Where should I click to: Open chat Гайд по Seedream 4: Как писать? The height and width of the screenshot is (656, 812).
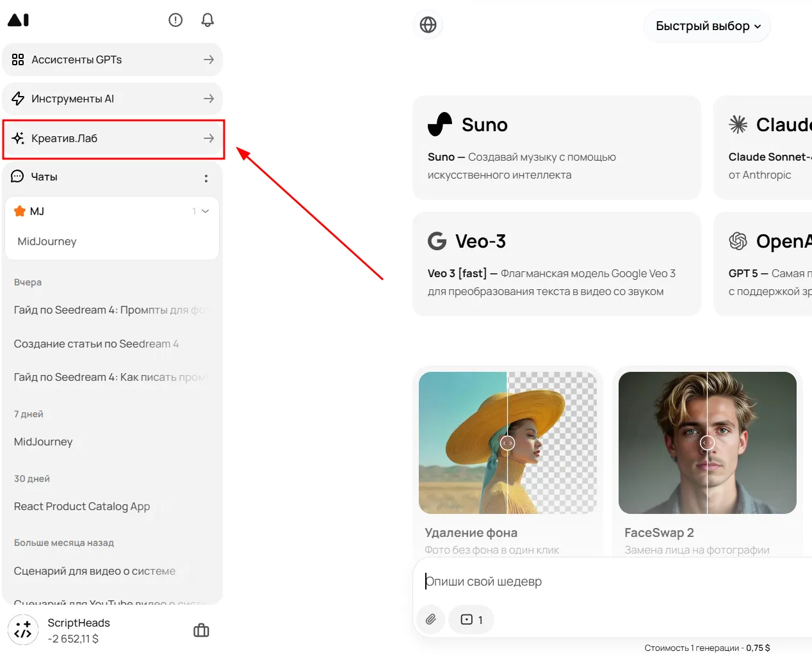pyautogui.click(x=111, y=377)
